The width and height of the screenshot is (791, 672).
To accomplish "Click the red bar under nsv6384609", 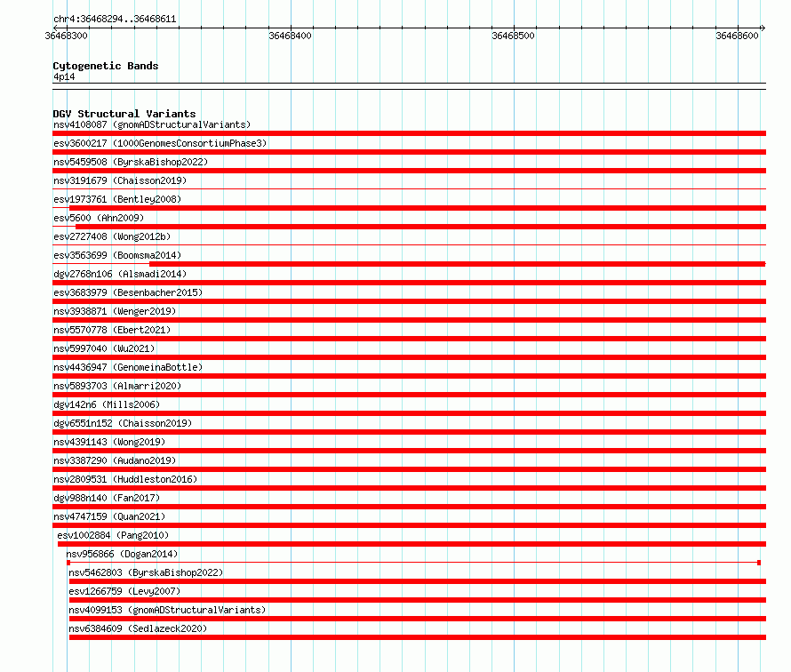I will [x=418, y=637].
